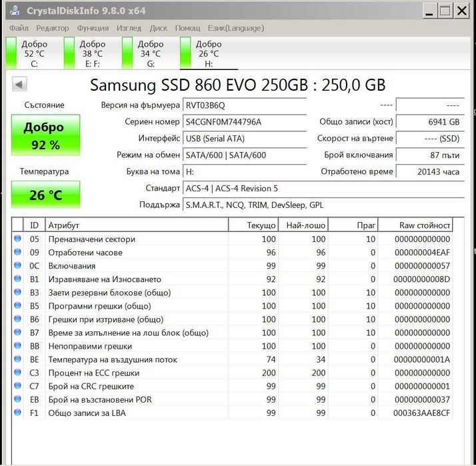Click the blue status dot for attribute BE

(x=17, y=359)
